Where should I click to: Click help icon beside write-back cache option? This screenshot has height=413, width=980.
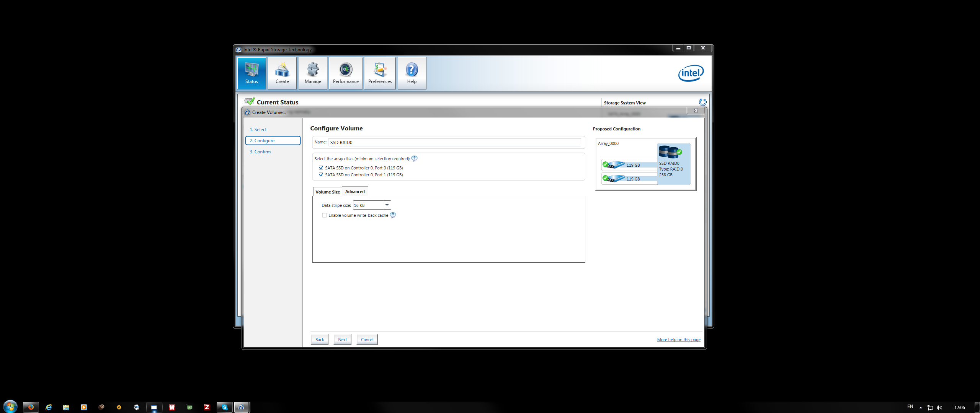tap(393, 215)
